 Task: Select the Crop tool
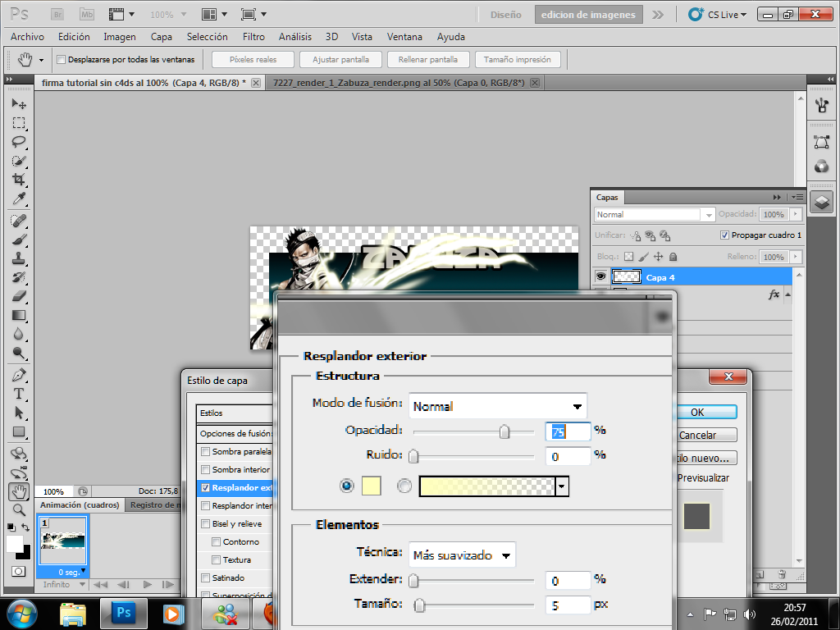(19, 180)
